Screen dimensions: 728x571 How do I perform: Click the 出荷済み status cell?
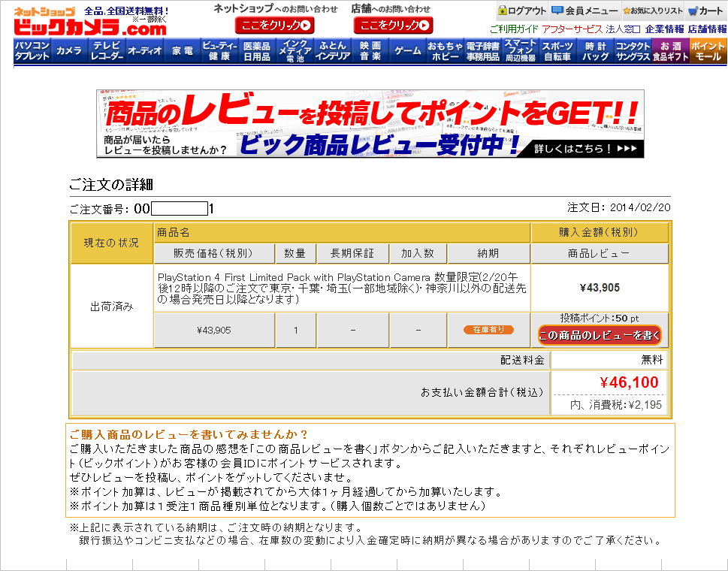point(111,307)
